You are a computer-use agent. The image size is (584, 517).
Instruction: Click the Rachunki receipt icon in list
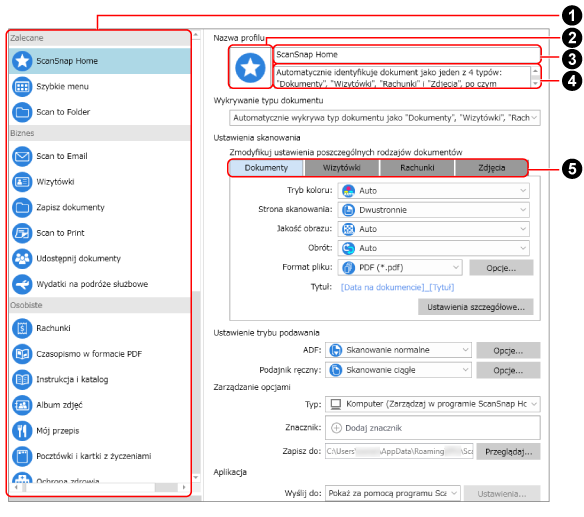pos(22,329)
